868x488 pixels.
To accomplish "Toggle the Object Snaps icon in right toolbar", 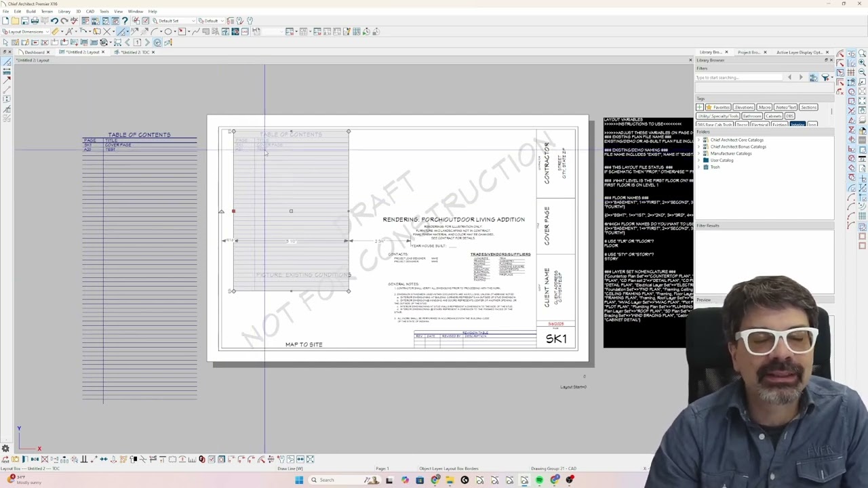I will pos(852,82).
